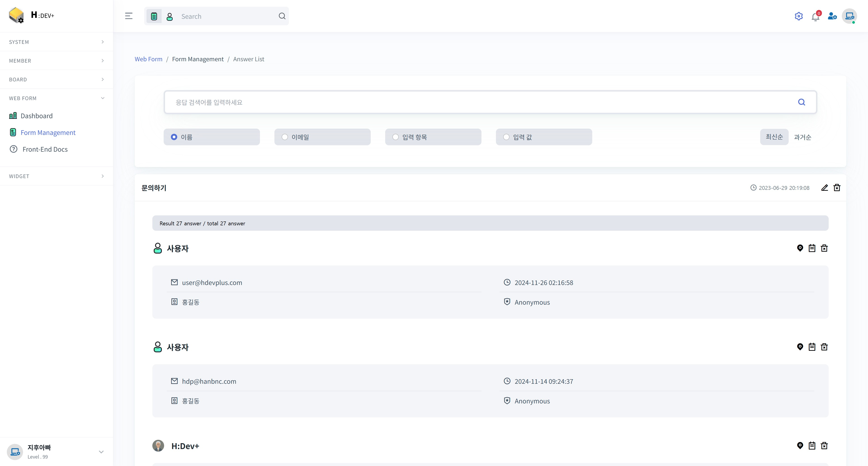Click the Dashboard chart icon in sidebar

[x=13, y=115]
